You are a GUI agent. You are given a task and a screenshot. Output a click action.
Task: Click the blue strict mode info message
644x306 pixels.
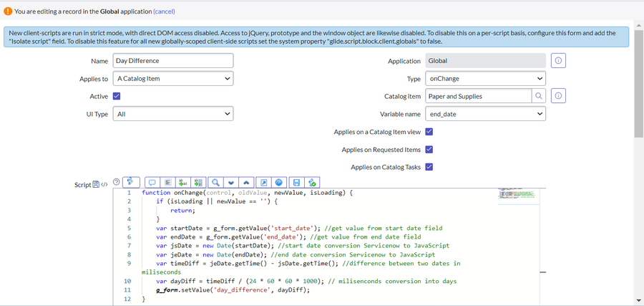click(x=316, y=37)
